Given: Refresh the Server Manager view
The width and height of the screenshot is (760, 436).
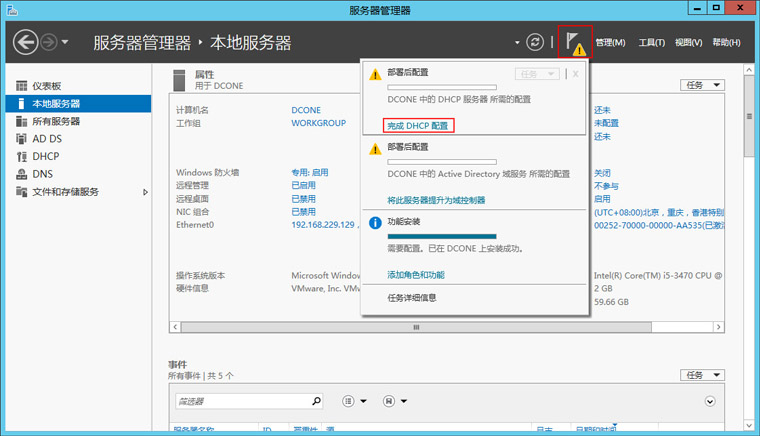Looking at the screenshot, I should 535,42.
